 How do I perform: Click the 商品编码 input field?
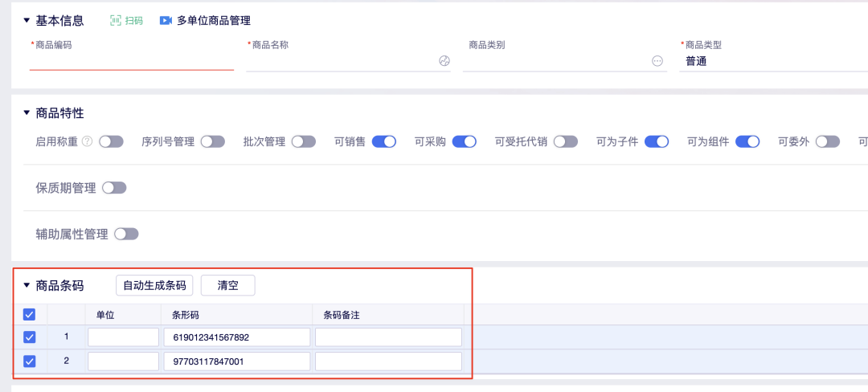pyautogui.click(x=131, y=61)
